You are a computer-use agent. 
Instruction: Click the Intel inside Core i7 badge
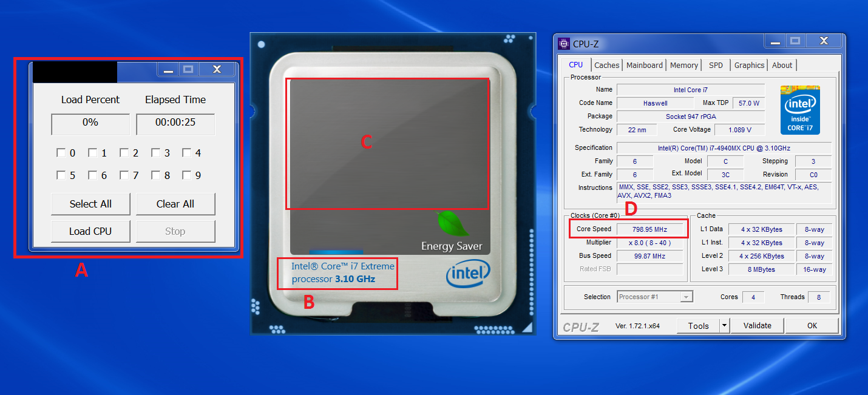tap(800, 110)
